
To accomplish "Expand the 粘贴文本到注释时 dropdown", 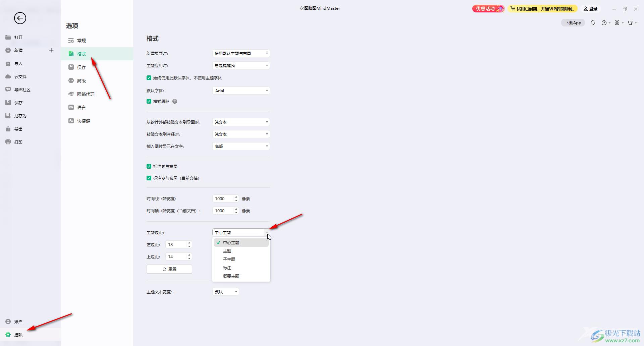I will [241, 134].
